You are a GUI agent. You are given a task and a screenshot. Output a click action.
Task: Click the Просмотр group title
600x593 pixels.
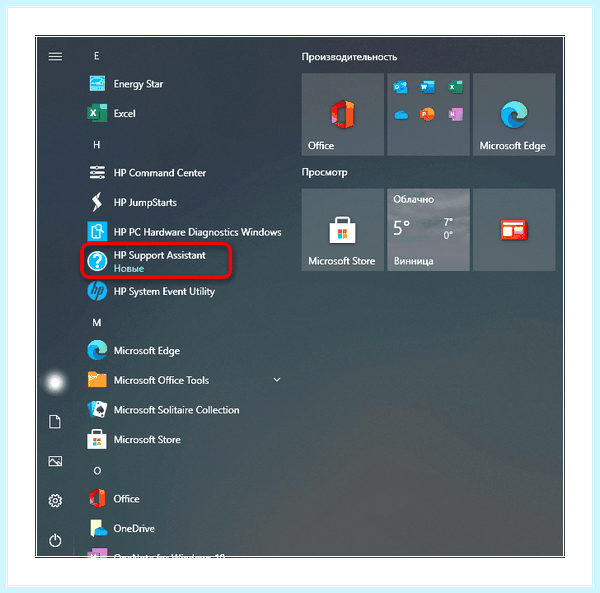coord(324,173)
